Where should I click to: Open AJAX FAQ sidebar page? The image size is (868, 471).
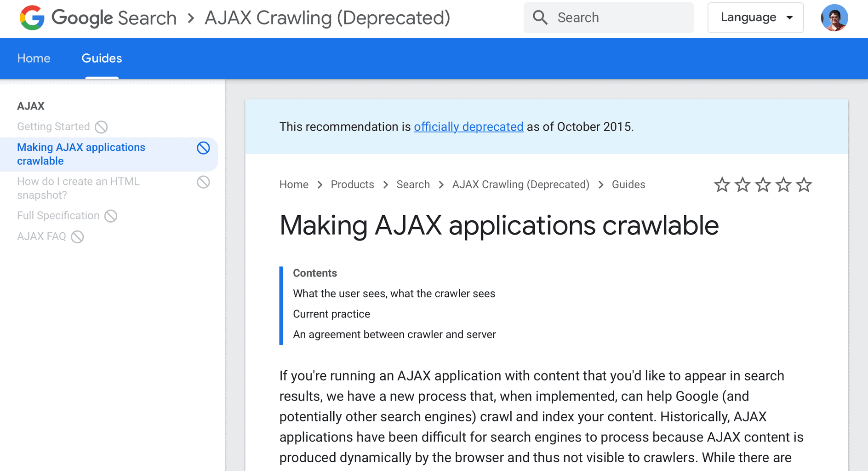pyautogui.click(x=41, y=236)
